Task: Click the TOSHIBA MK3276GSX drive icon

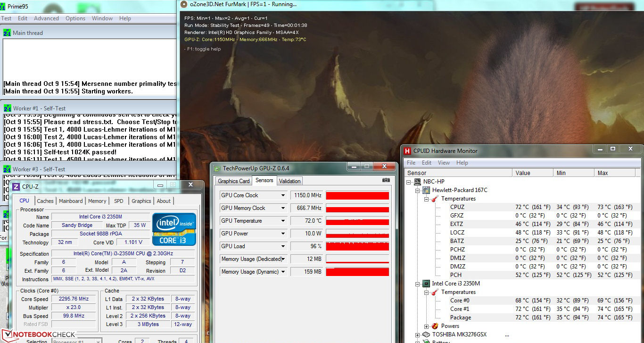Action: tap(427, 335)
